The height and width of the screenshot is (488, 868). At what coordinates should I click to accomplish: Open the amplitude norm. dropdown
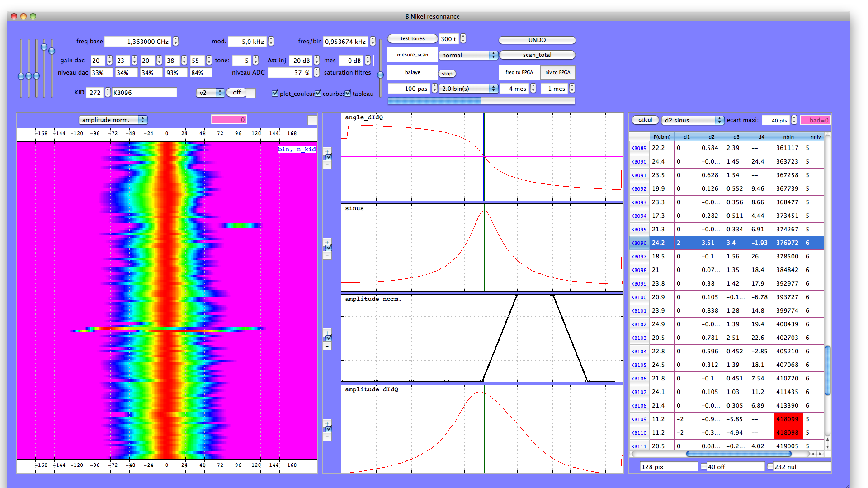(113, 120)
